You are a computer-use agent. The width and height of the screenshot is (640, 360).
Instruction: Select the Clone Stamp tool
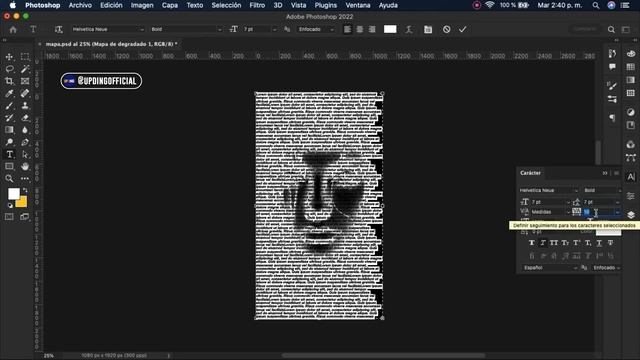click(x=25, y=106)
